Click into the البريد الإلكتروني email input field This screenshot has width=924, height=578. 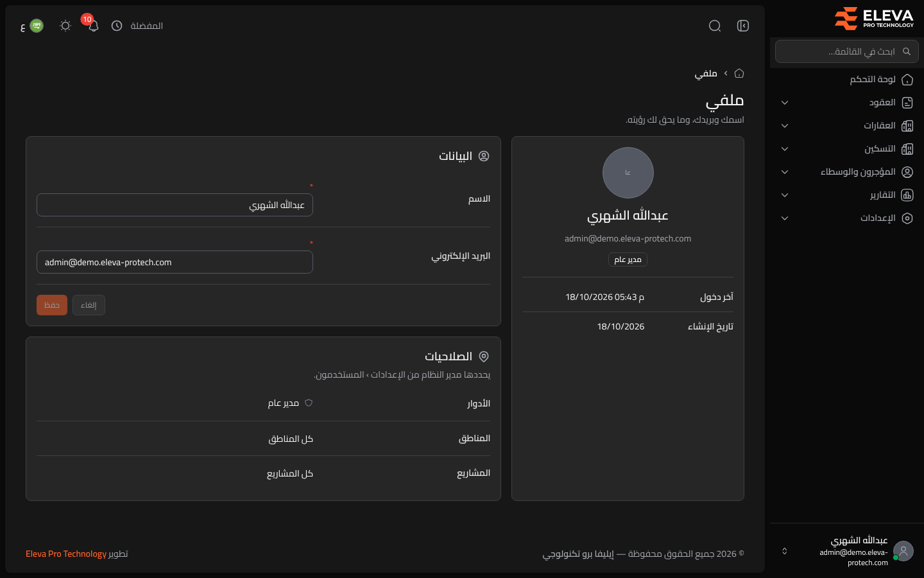click(175, 262)
